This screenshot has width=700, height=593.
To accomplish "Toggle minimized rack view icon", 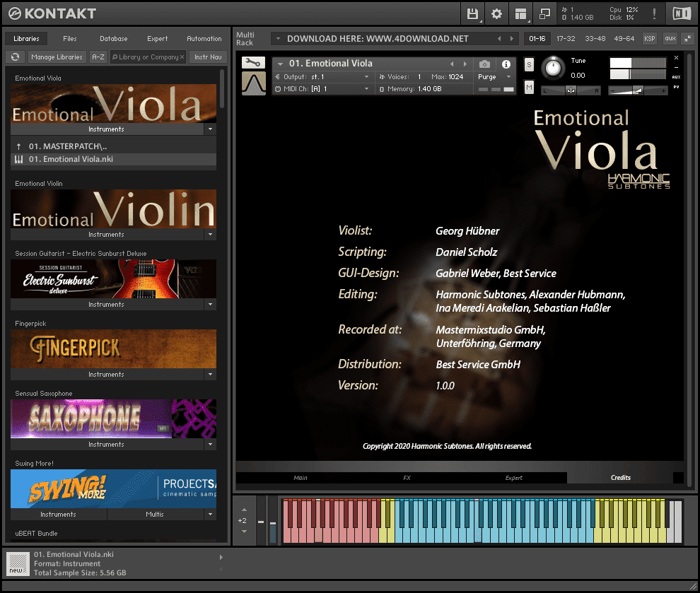I will 544,14.
